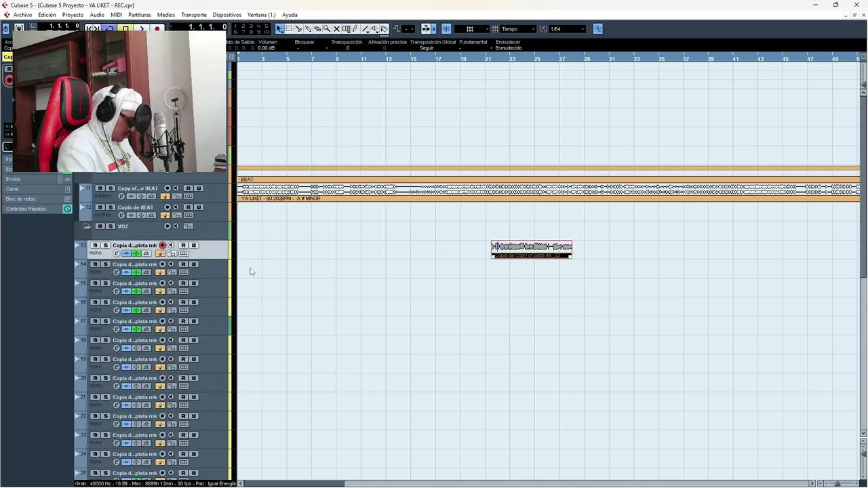Click green EQ state icon on track 15
868x488 pixels.
[136, 291]
